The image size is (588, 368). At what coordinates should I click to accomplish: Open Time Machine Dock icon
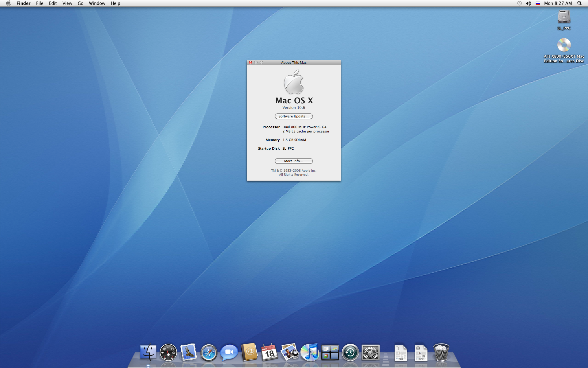pos(350,352)
